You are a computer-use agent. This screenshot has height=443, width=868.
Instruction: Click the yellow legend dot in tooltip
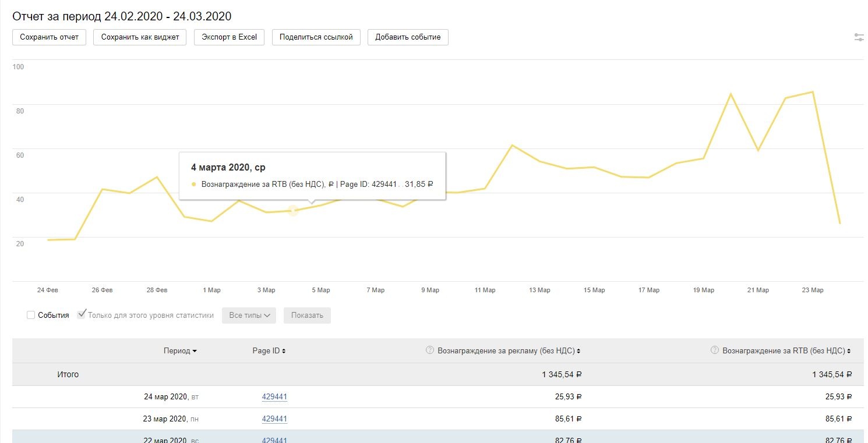click(x=194, y=184)
